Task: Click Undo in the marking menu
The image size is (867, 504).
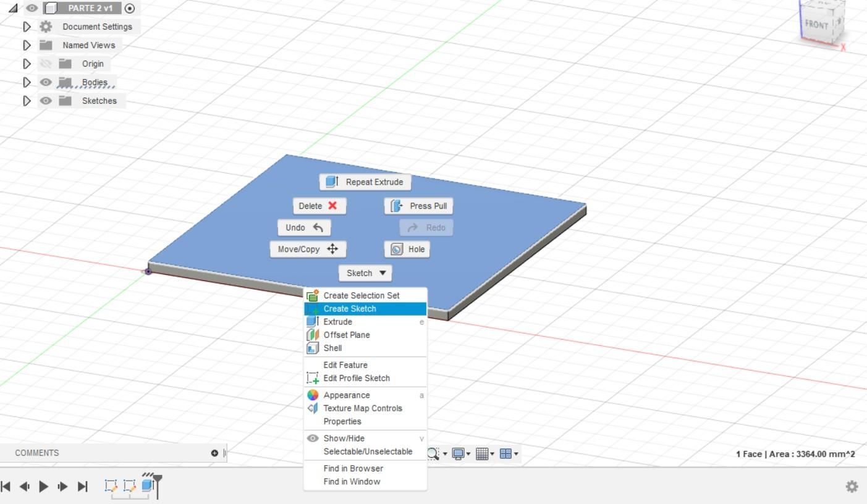Action: click(304, 227)
